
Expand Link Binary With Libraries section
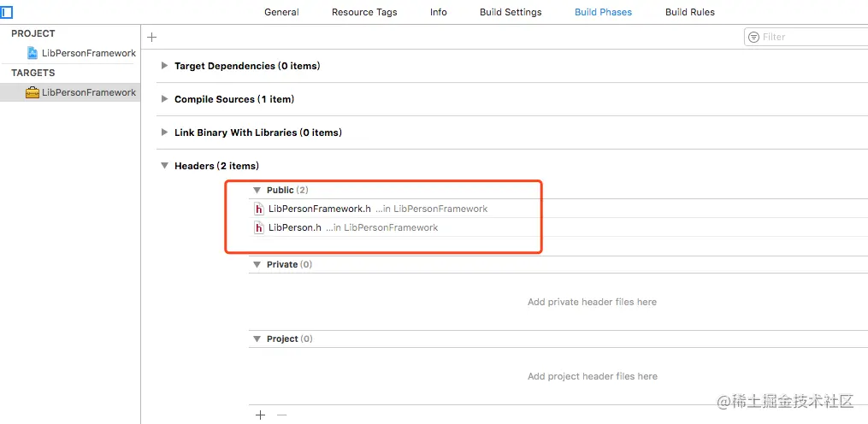click(x=165, y=132)
